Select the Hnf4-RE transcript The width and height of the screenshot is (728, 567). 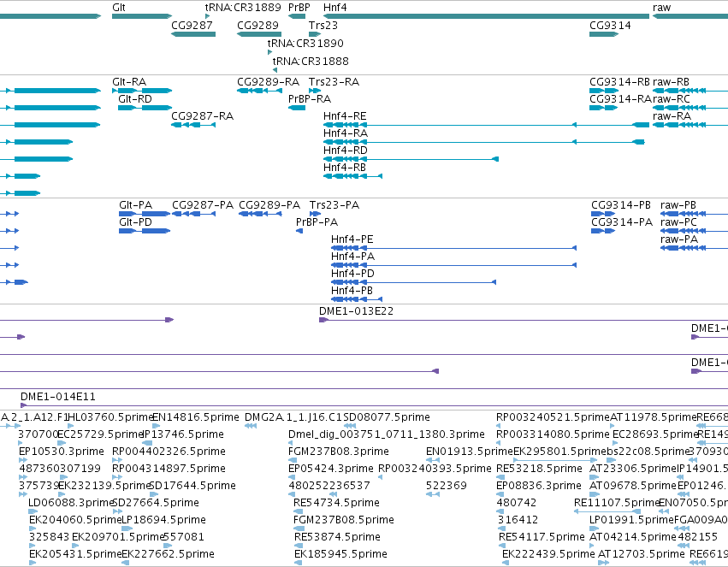tap(486, 125)
